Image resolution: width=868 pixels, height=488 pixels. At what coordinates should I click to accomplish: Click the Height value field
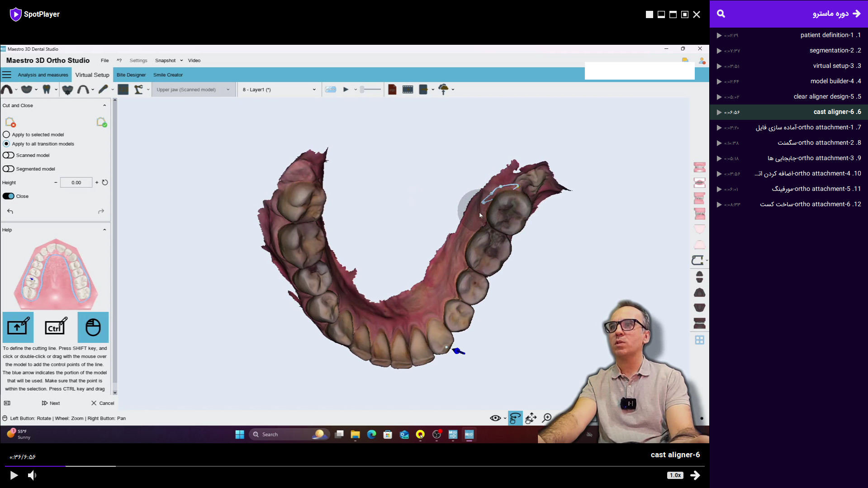click(76, 183)
